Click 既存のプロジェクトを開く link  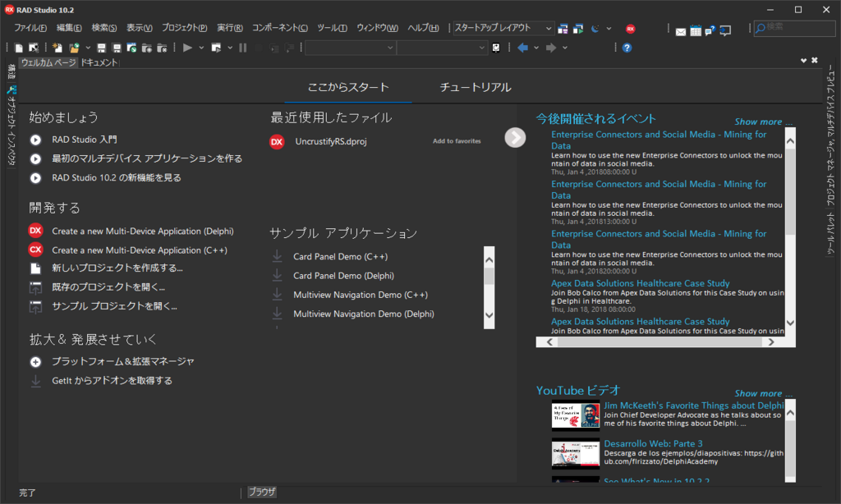(108, 286)
